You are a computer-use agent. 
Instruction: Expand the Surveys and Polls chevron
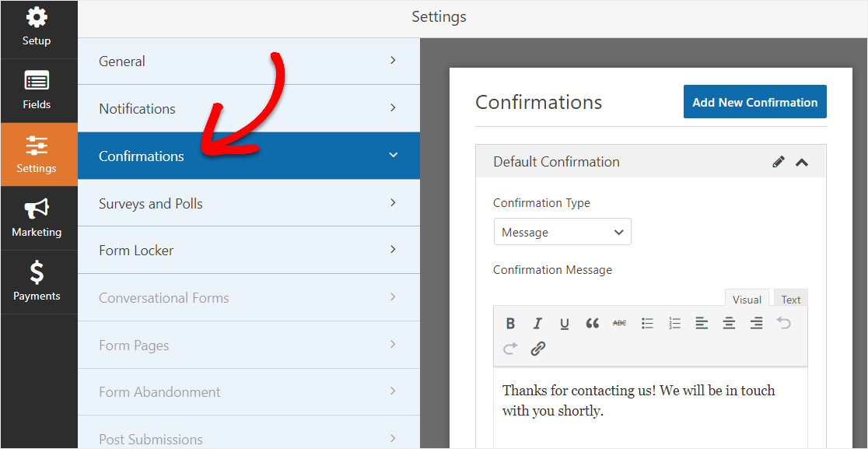click(393, 202)
